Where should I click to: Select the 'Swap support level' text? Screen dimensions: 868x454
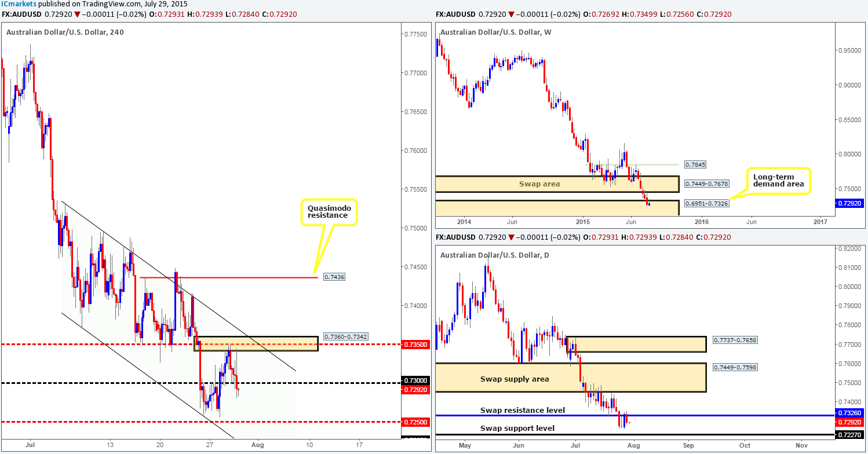(x=517, y=429)
